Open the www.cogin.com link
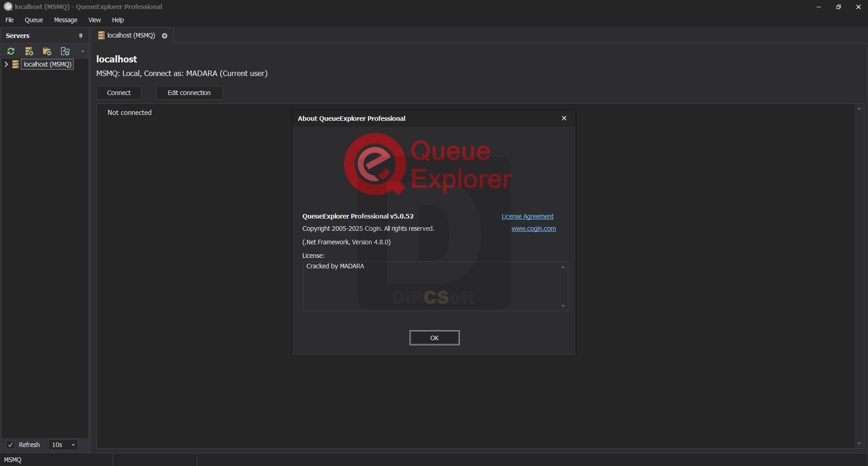 534,228
